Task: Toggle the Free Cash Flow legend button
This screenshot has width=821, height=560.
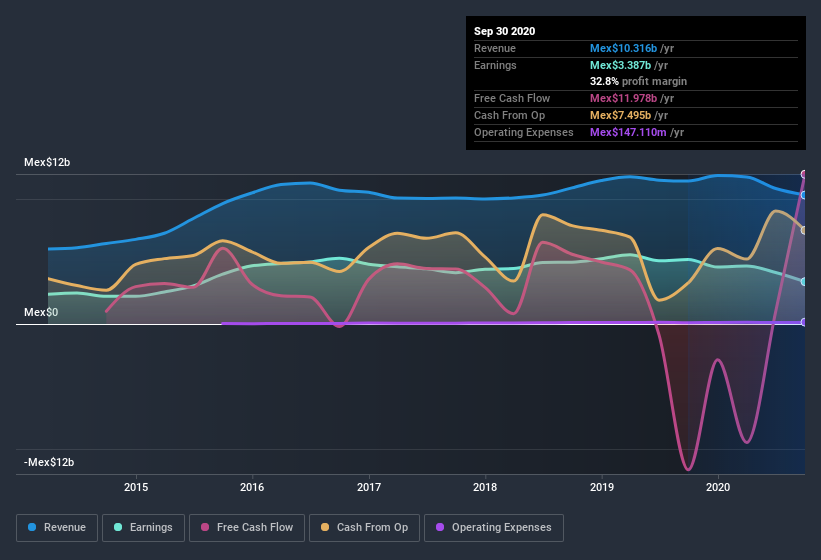Action: (x=247, y=528)
